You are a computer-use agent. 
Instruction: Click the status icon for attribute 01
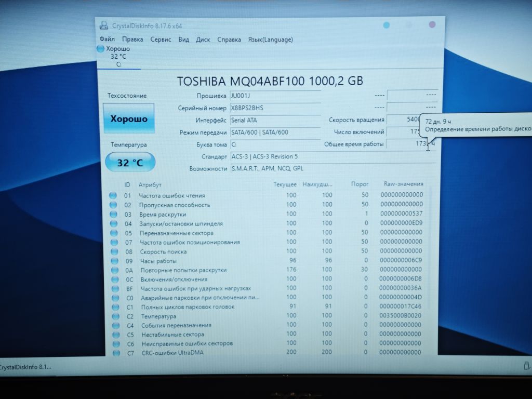click(113, 195)
